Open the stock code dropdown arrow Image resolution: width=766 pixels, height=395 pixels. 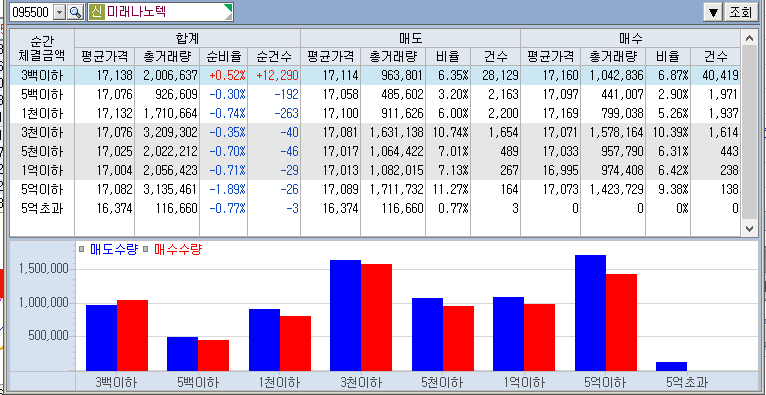coord(59,13)
